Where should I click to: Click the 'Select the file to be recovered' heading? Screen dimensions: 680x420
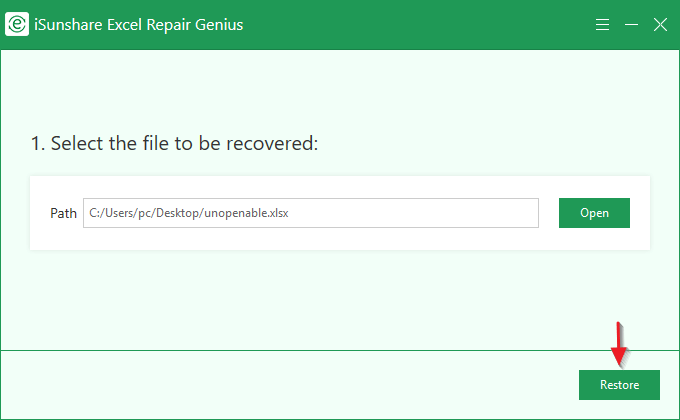pyautogui.click(x=174, y=144)
